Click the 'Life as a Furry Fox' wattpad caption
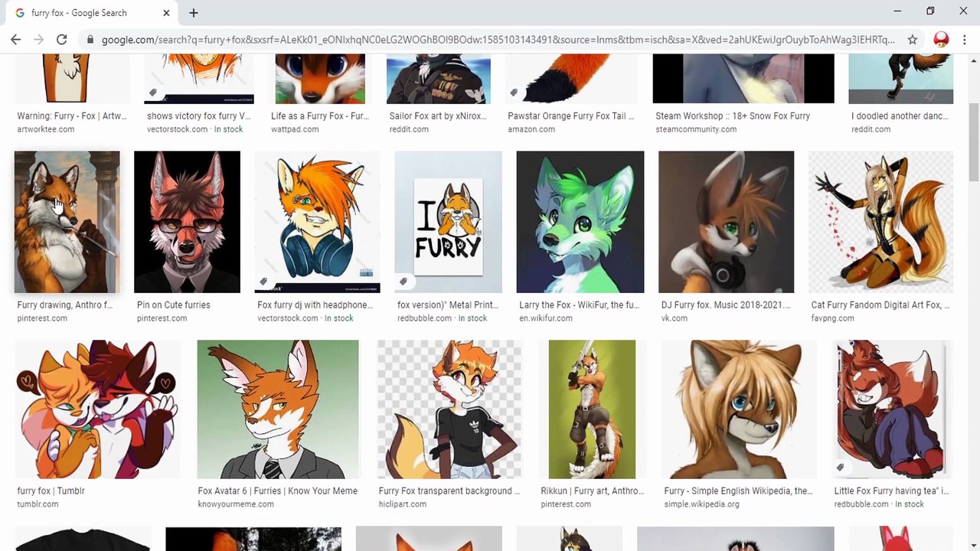Image resolution: width=980 pixels, height=551 pixels. coord(319,116)
